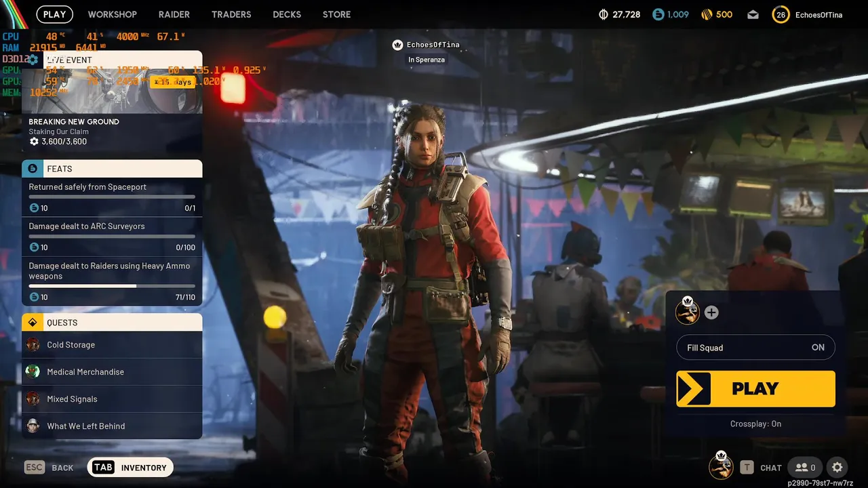The image size is (868, 488).
Task: Open the Breaking New Ground event banner
Action: 112,102
